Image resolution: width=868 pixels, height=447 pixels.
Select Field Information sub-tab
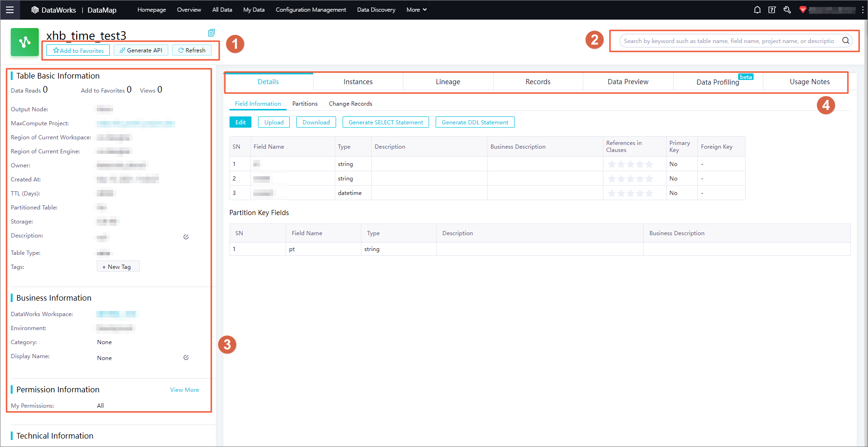(258, 104)
